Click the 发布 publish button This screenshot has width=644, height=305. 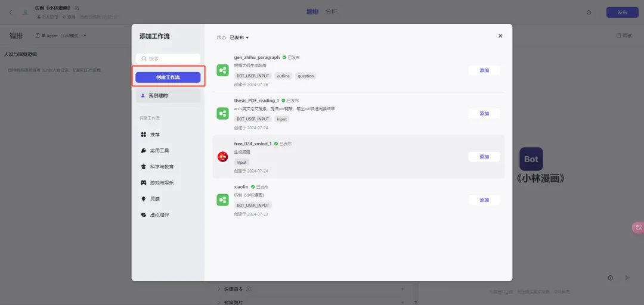[x=622, y=13]
